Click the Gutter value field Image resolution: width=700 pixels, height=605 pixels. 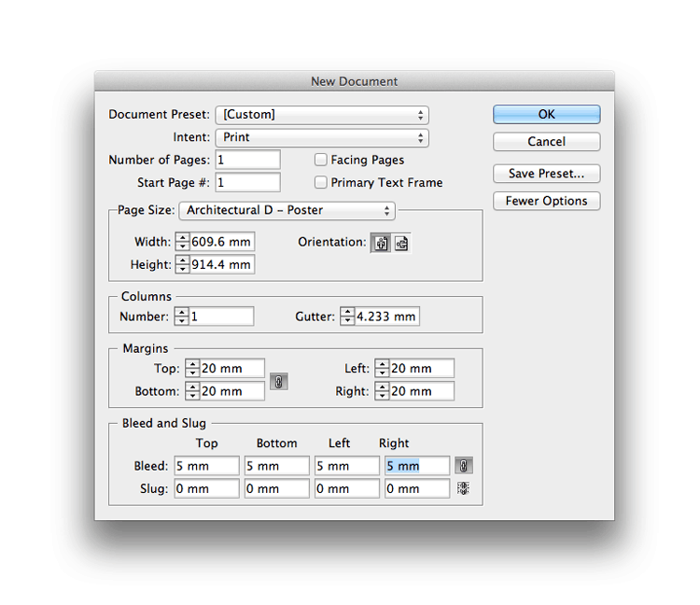pos(387,317)
